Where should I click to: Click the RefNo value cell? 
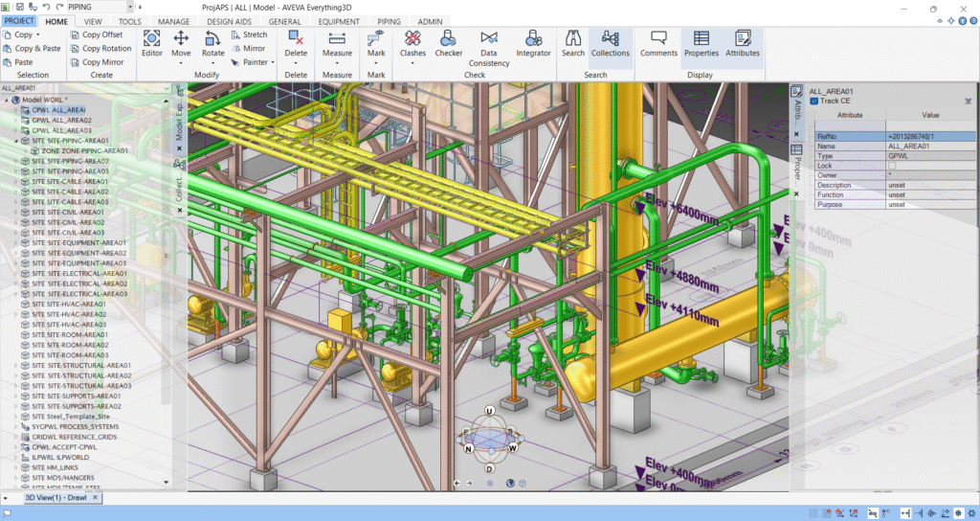(930, 136)
